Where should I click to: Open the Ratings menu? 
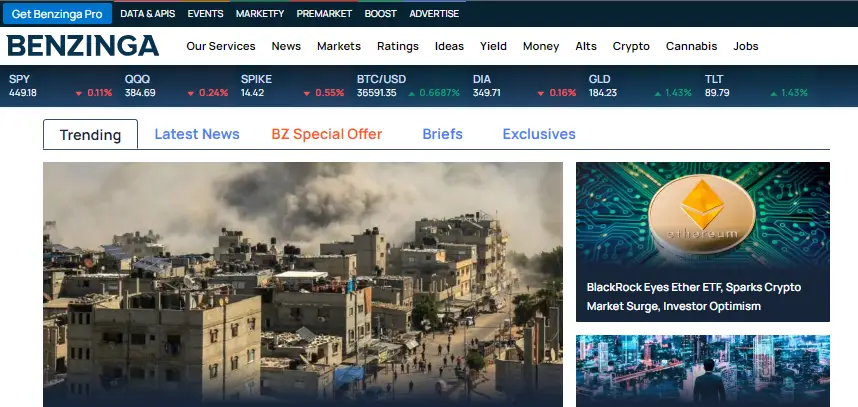tap(398, 46)
